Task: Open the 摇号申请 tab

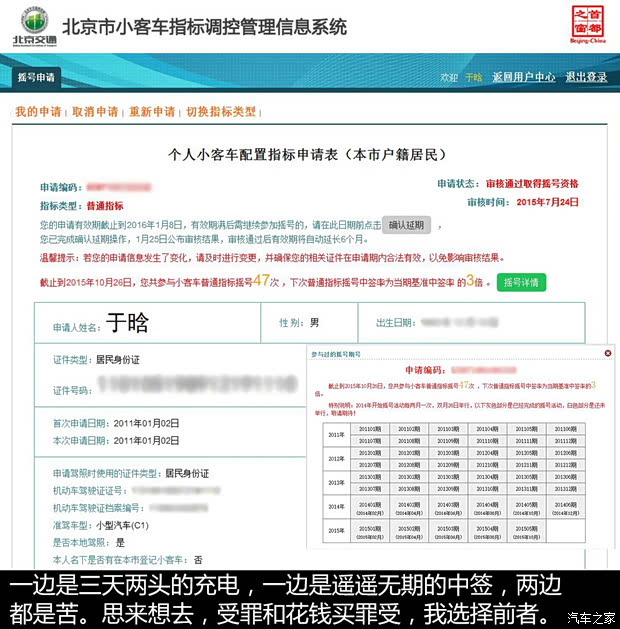Action: (36, 77)
